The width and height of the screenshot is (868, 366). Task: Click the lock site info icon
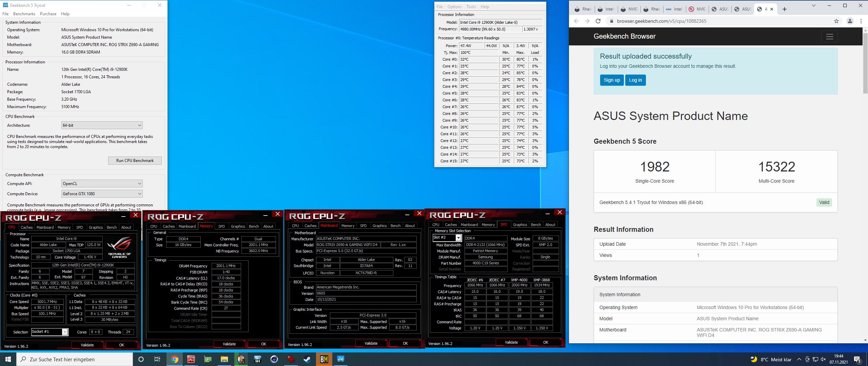tap(611, 21)
